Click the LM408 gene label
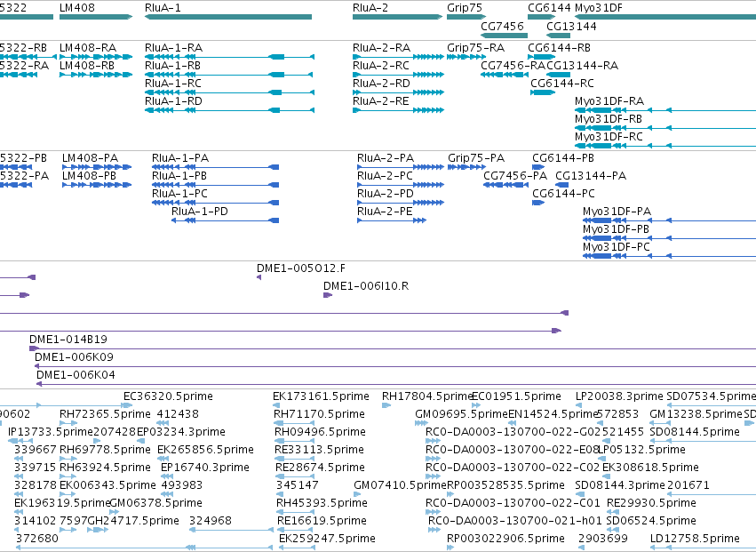Image resolution: width=756 pixels, height=552 pixels. point(77,8)
